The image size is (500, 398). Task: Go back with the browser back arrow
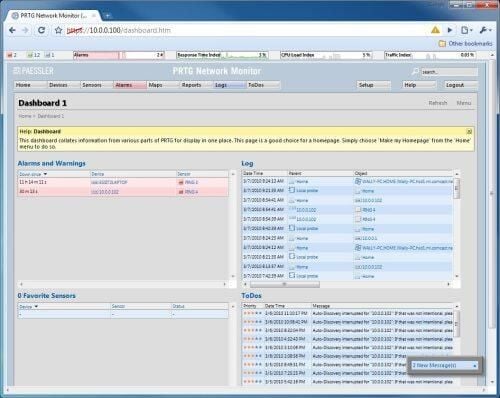click(12, 30)
